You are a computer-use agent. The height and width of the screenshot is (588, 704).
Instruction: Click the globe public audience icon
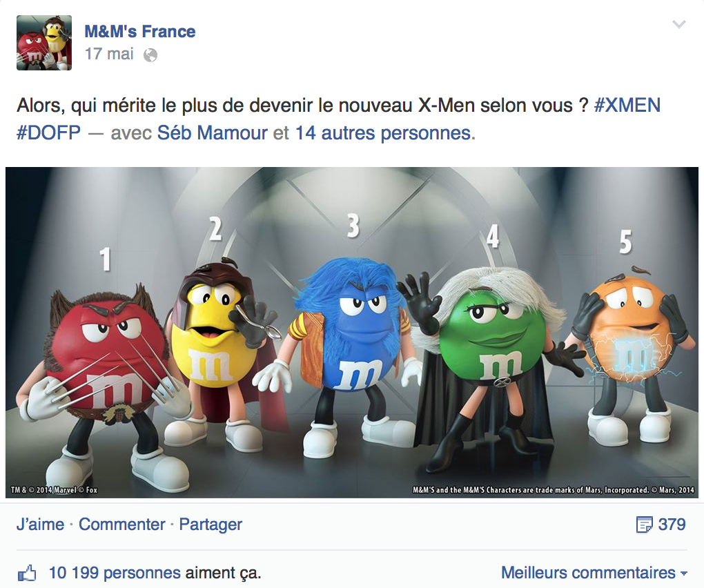150,55
